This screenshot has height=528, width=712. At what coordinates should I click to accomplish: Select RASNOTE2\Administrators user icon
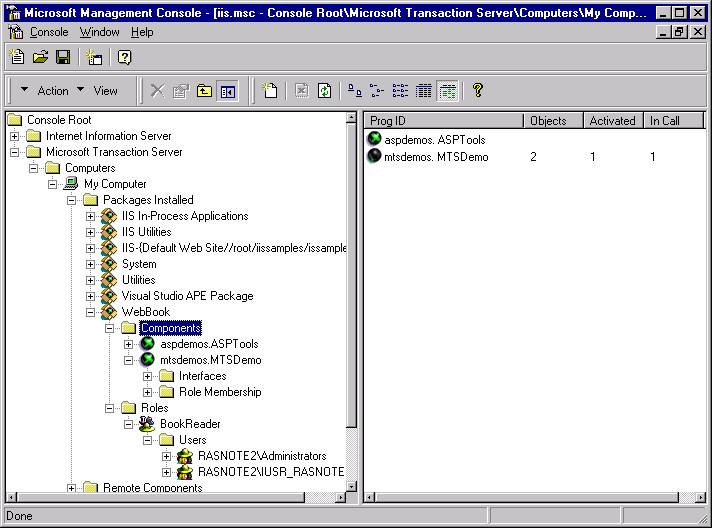click(x=185, y=456)
